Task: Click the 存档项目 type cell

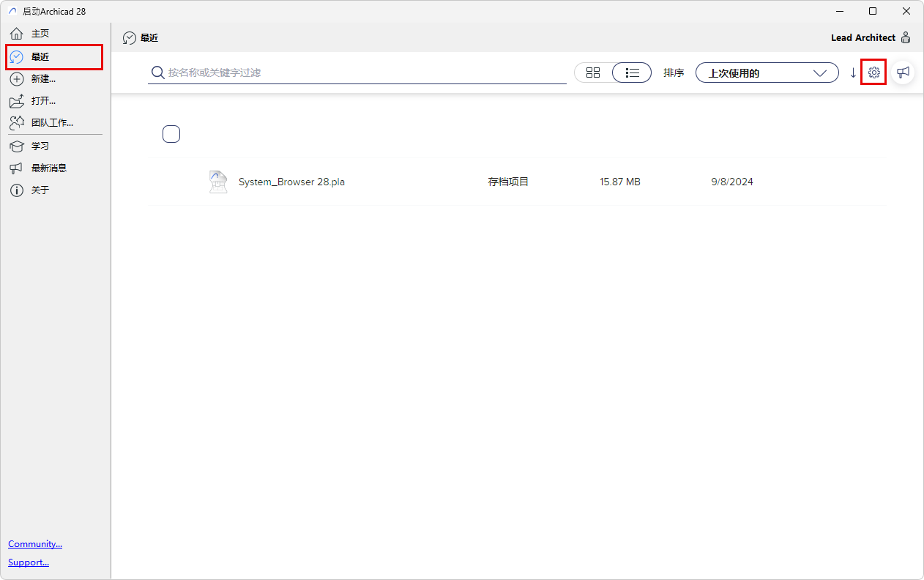Action: 508,182
